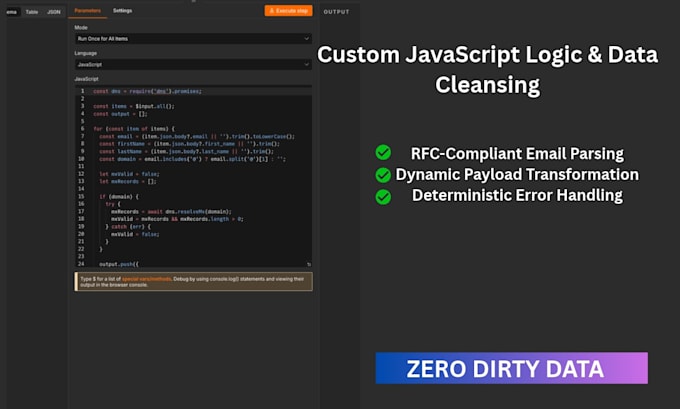
Task: Open the 'special vars/methods' link in the hint
Action: pyautogui.click(x=147, y=279)
